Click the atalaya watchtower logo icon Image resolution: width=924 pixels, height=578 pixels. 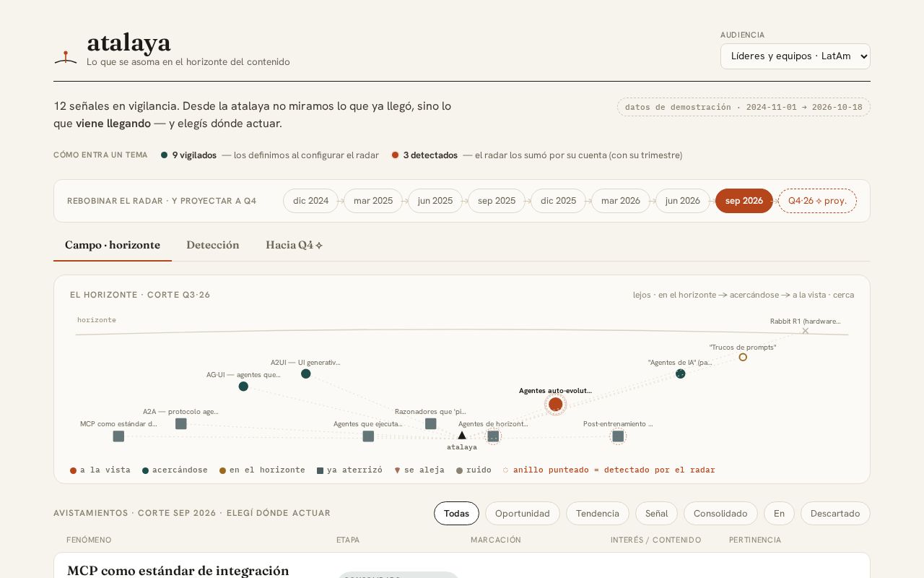(x=65, y=57)
